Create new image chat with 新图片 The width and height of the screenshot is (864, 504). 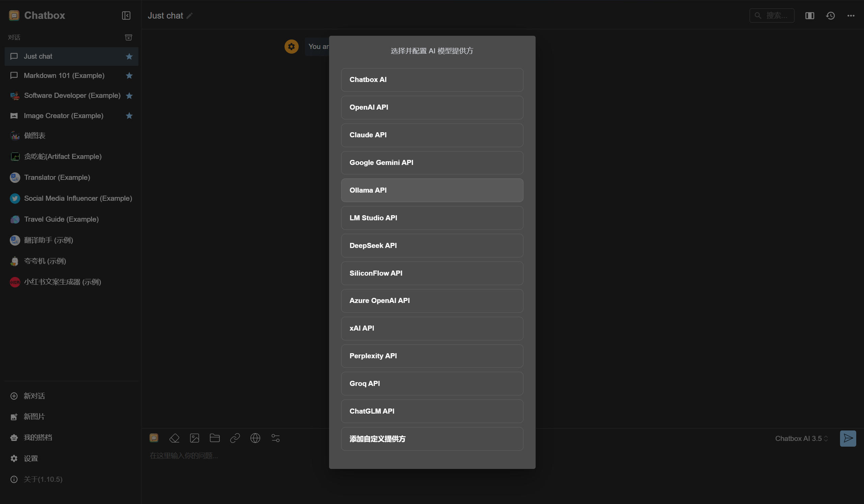pos(71,417)
